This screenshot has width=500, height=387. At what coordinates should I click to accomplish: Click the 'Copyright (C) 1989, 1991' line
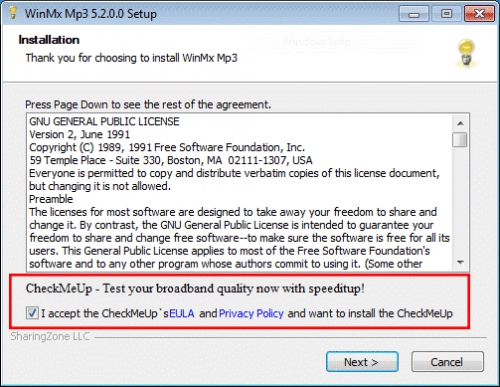(x=167, y=147)
